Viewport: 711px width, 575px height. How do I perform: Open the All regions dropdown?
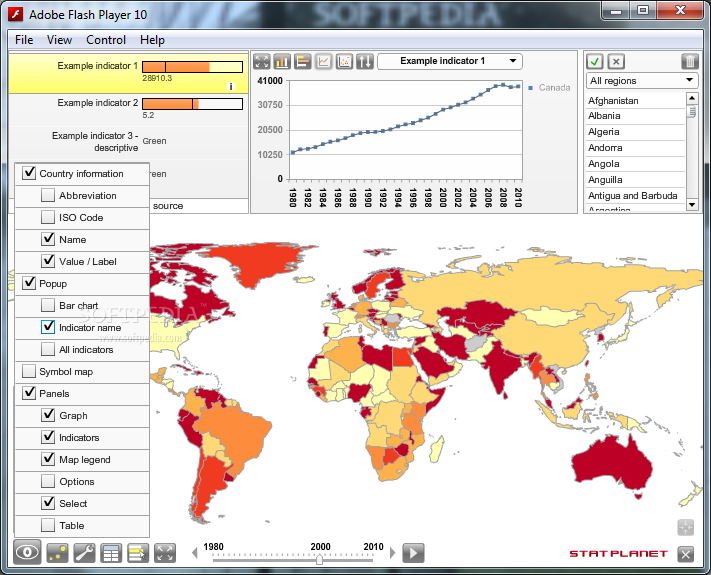(x=642, y=81)
